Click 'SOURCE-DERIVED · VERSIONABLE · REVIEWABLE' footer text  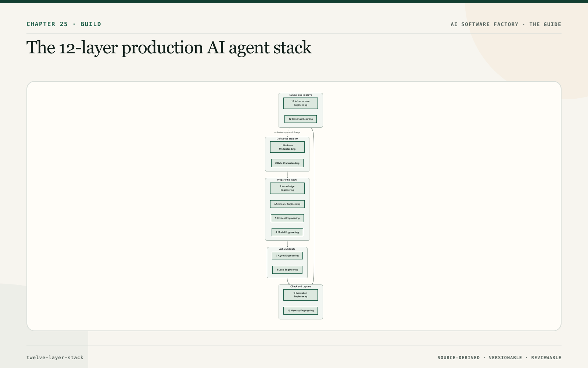[499, 358]
